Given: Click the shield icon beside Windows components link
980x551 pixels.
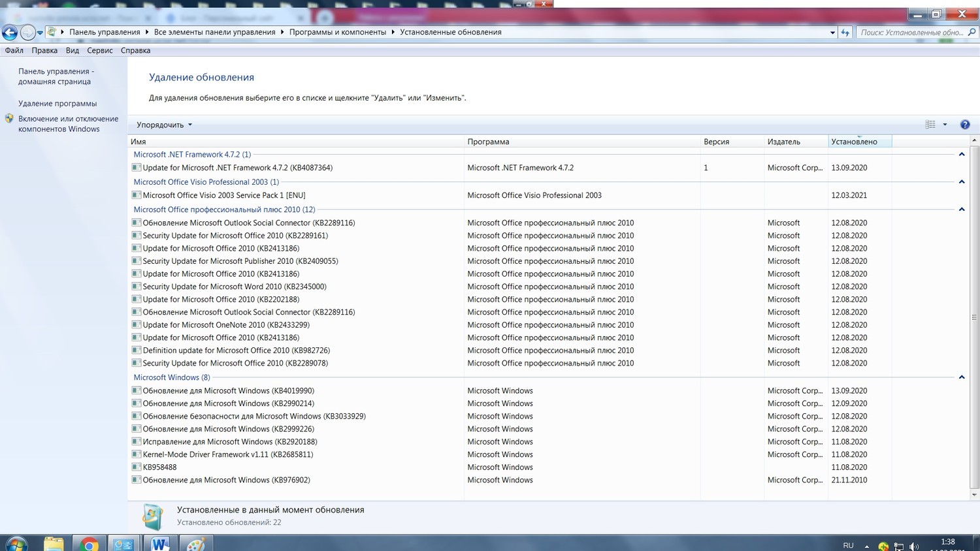Looking at the screenshot, I should (9, 119).
